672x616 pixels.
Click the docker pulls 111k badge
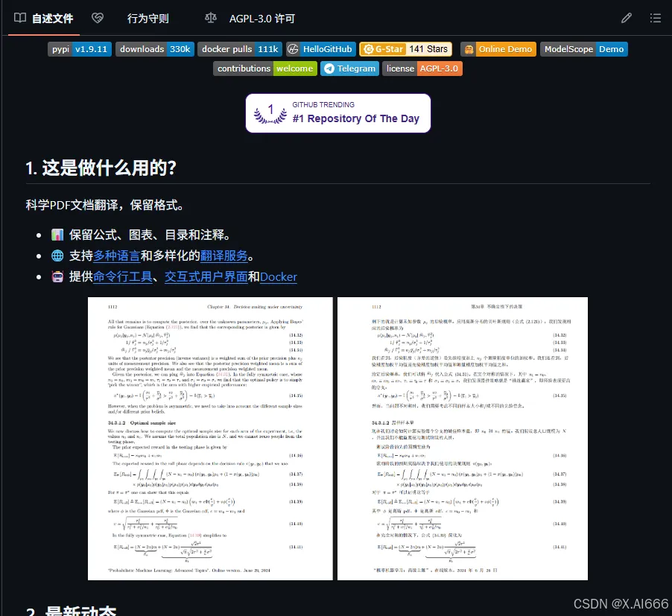coord(240,49)
